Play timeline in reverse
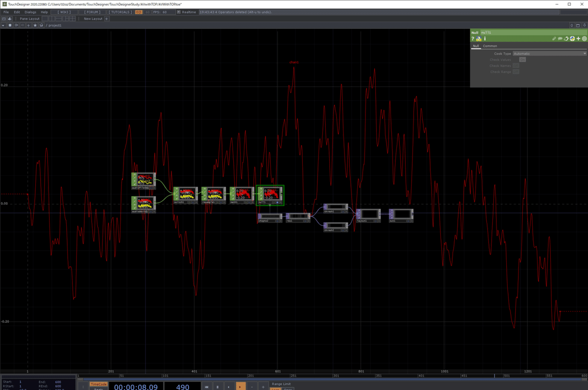 229,387
